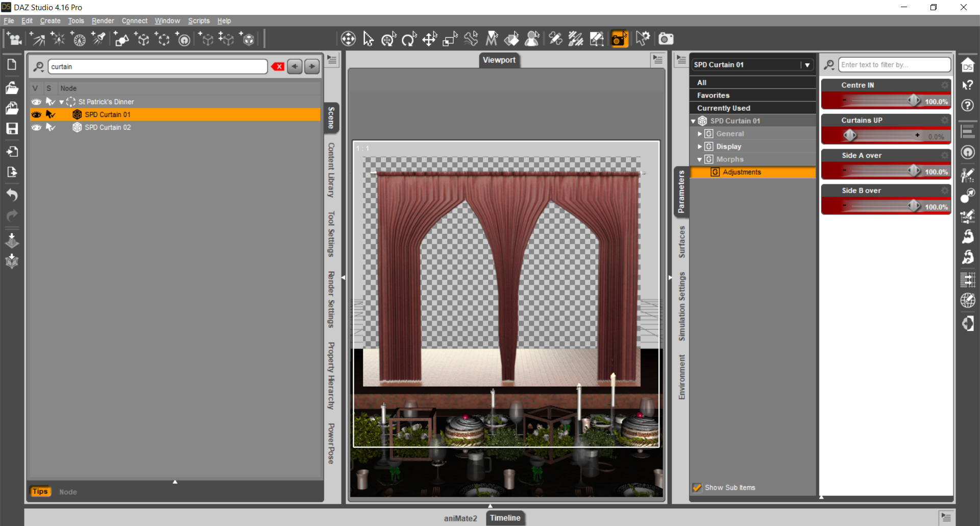This screenshot has height=526, width=980.
Task: Collapse the St Patrick's Dinner tree node
Action: pos(62,102)
